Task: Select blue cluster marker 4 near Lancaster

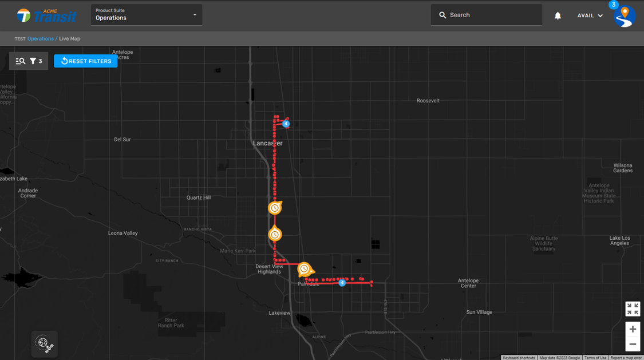Action: pyautogui.click(x=286, y=124)
